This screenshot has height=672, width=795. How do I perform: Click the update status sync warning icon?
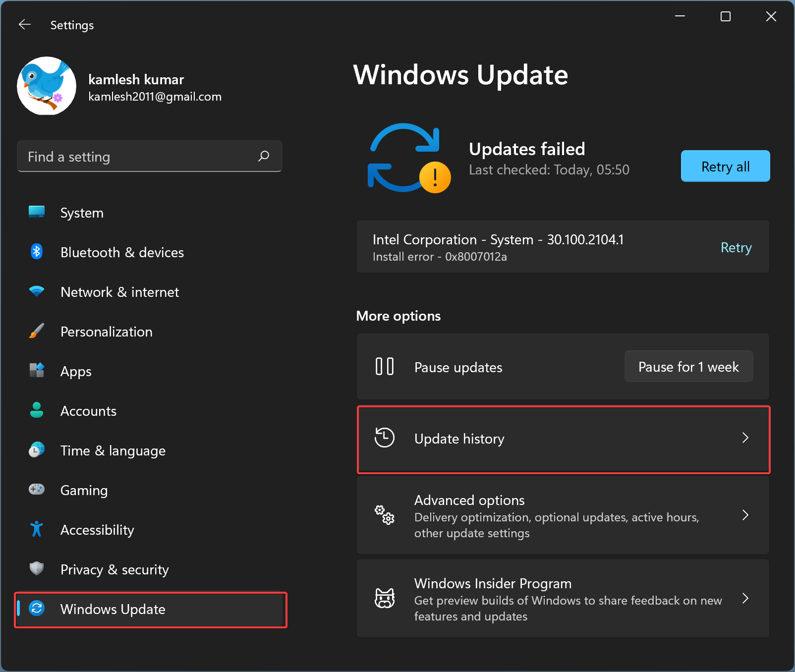pos(409,158)
